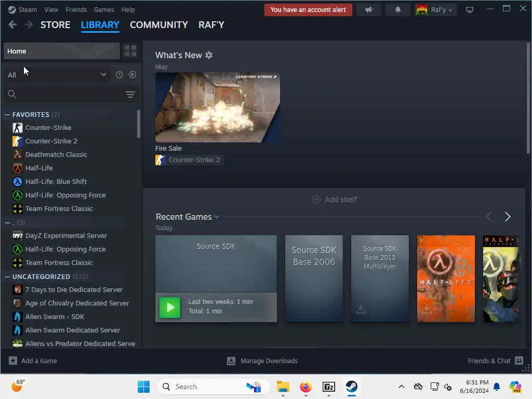Open Firefox from taskbar

coord(305,387)
